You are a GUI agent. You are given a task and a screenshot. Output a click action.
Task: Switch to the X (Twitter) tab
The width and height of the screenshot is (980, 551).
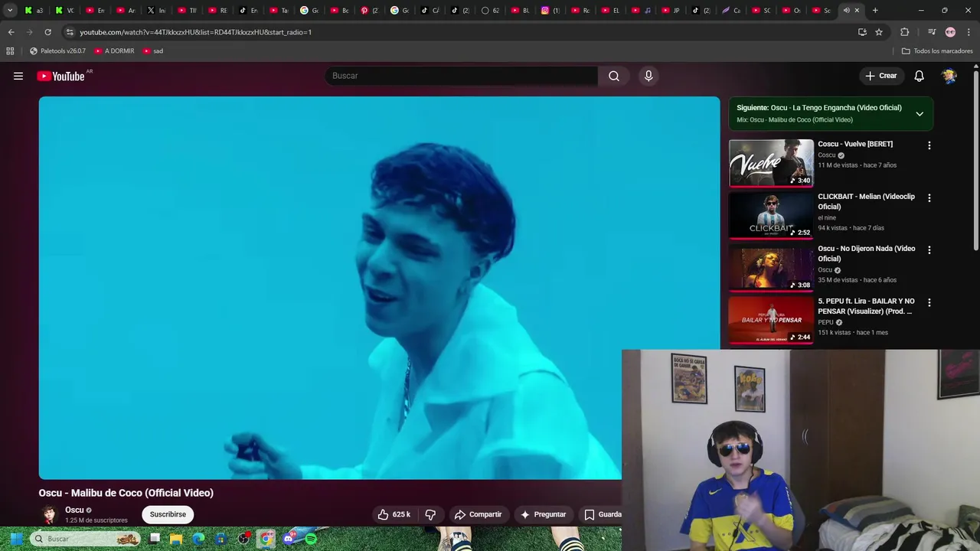pos(156,10)
